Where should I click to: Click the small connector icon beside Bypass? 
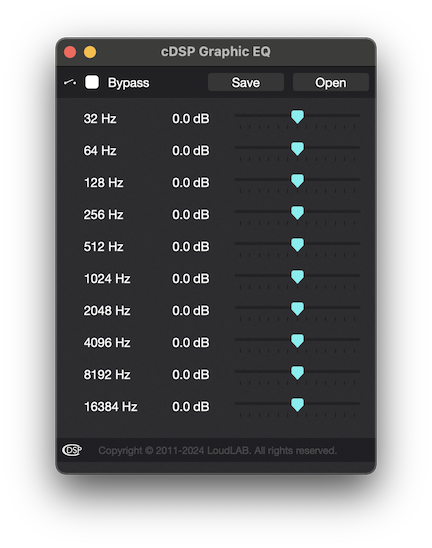pos(70,82)
